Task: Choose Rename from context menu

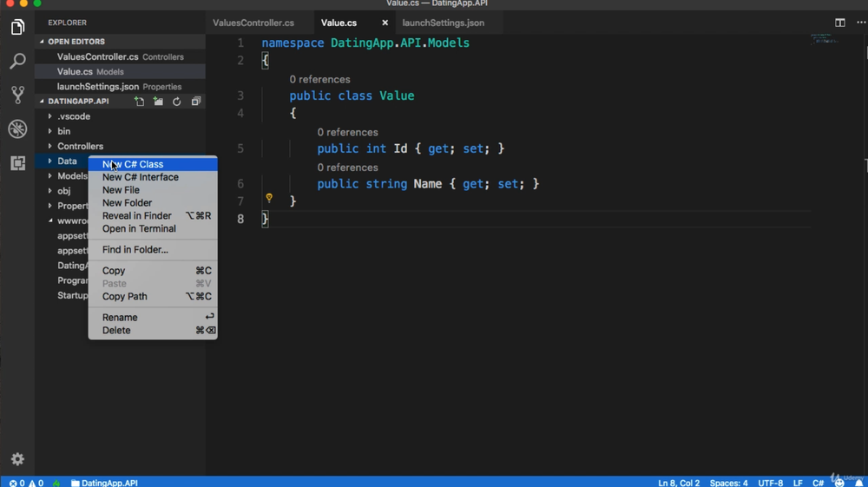Action: pos(153,317)
